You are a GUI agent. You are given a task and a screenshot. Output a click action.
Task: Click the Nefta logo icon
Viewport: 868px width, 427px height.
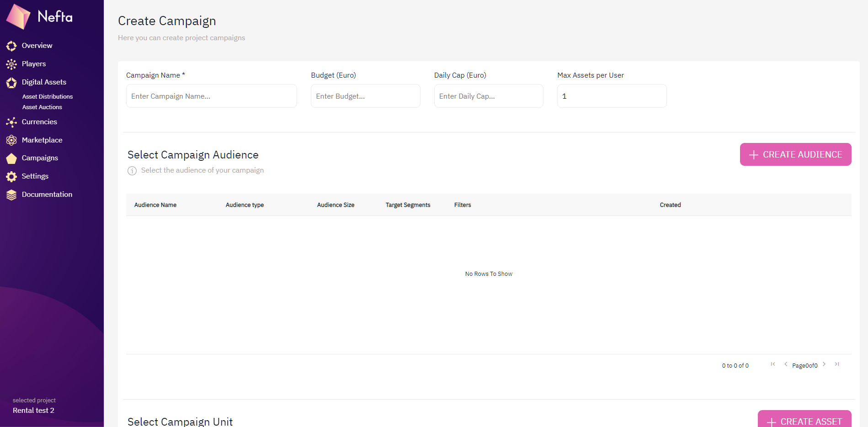tap(18, 16)
